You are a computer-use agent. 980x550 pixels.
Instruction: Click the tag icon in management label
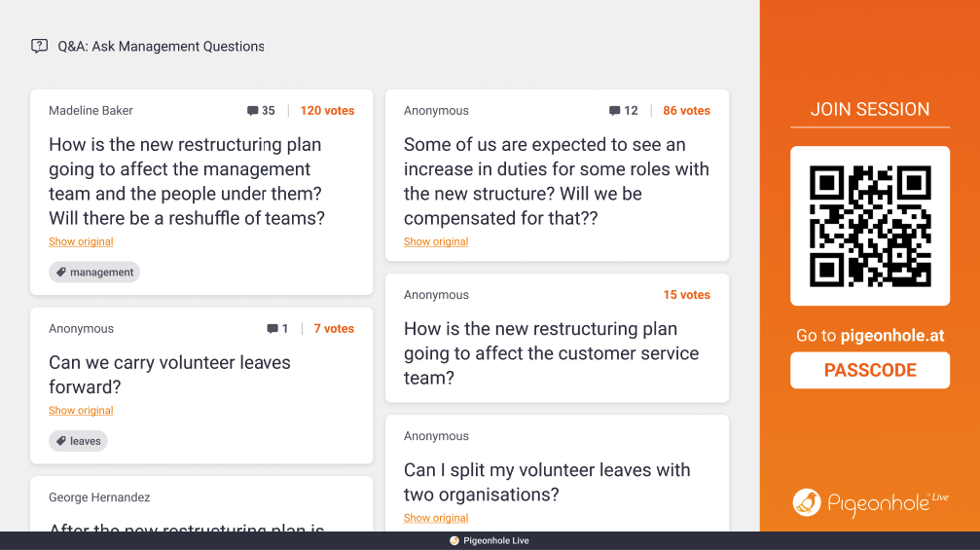tap(60, 273)
